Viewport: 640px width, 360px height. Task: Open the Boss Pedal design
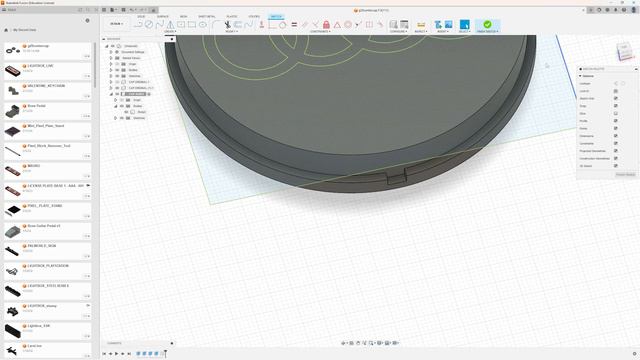[x=47, y=111]
